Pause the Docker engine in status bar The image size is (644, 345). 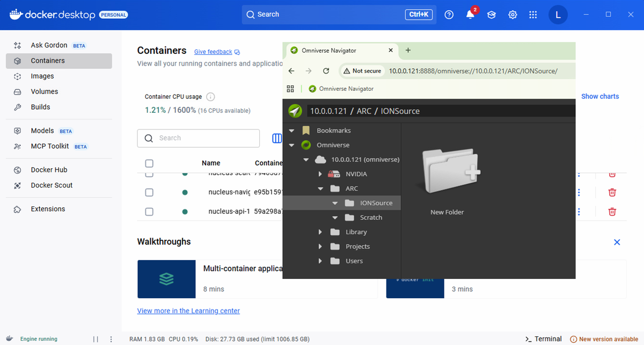[x=96, y=339]
